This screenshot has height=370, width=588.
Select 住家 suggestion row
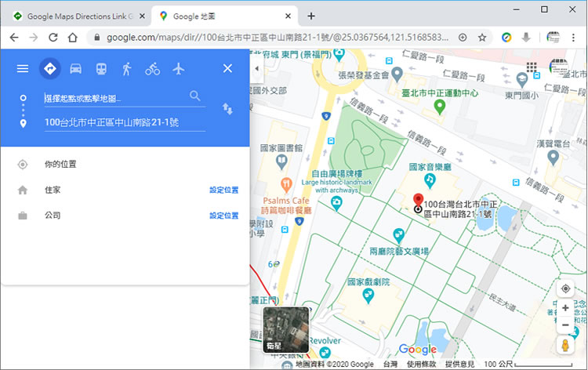(125, 190)
